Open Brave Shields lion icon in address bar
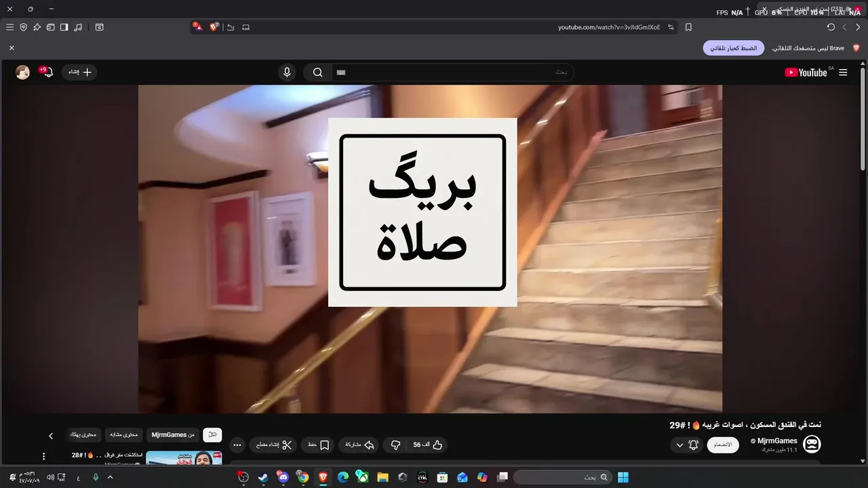This screenshot has width=868, height=488. coord(214,27)
